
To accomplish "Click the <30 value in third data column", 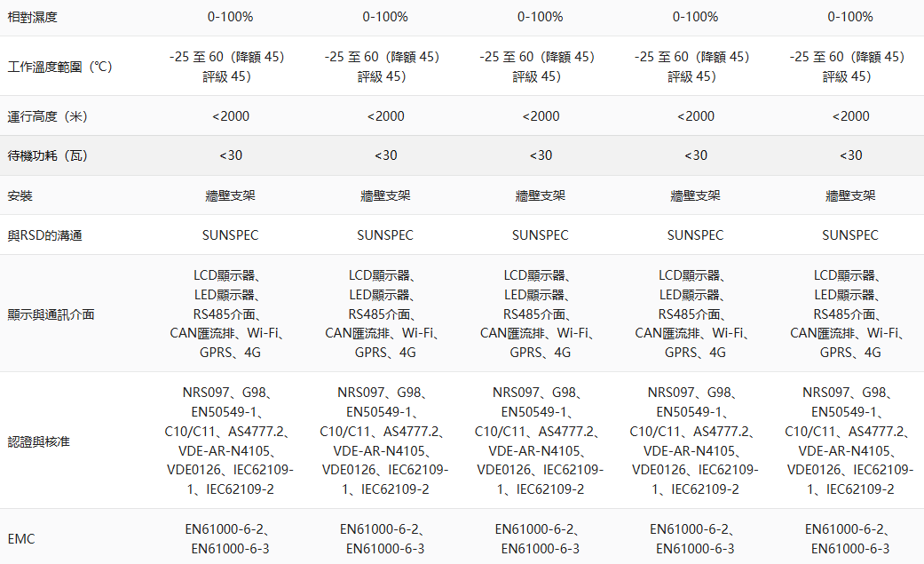I will [x=541, y=155].
